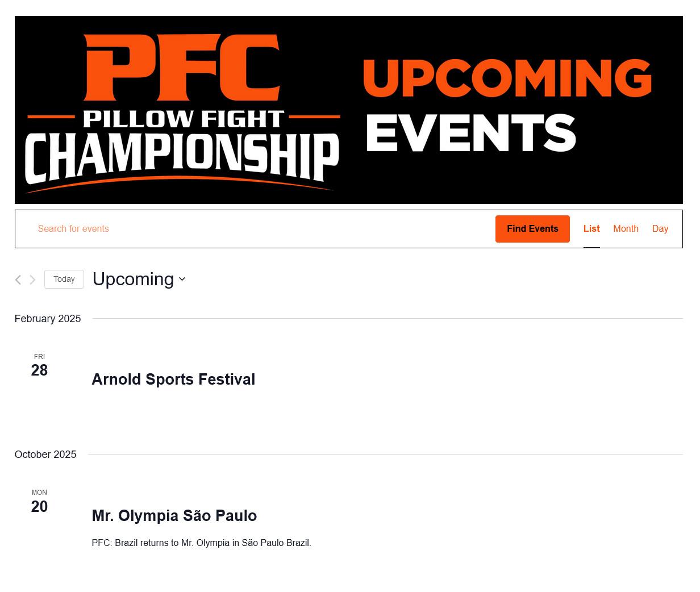Click the white EVENTS banner word
This screenshot has width=700, height=592.
[x=471, y=133]
